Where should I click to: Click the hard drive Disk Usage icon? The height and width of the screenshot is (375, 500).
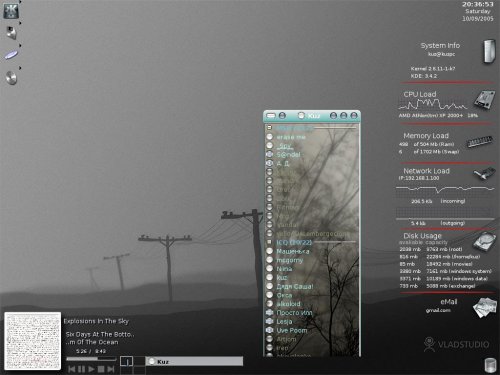(485, 242)
